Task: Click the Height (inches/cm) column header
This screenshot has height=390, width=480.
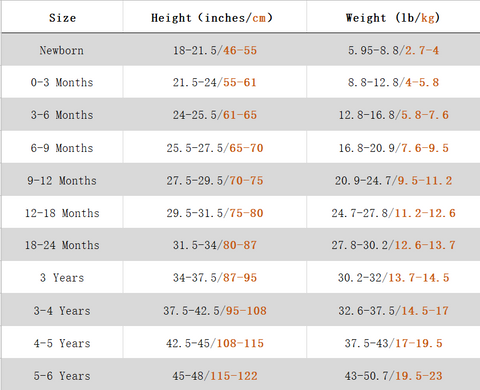Action: pyautogui.click(x=215, y=17)
